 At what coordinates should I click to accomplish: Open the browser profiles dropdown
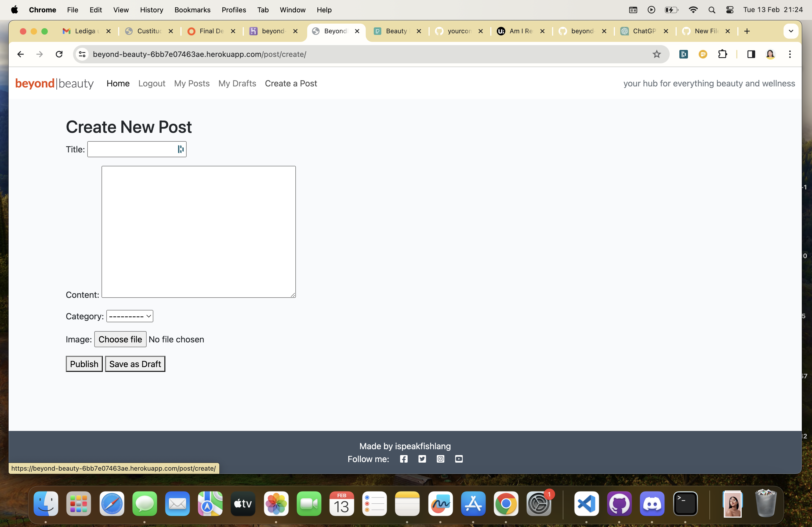click(x=770, y=54)
